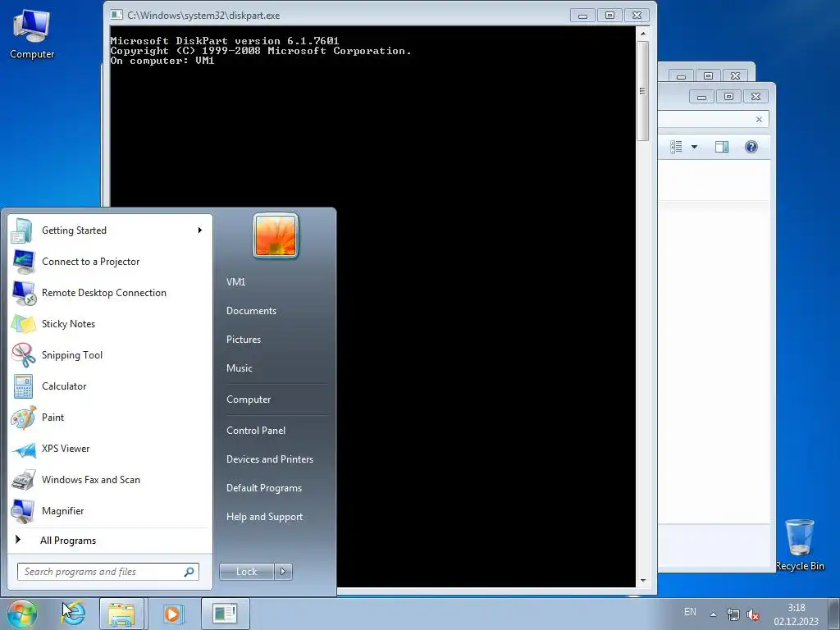Open Getting Started from Start menu
This screenshot has width=840, height=630.
pos(110,231)
